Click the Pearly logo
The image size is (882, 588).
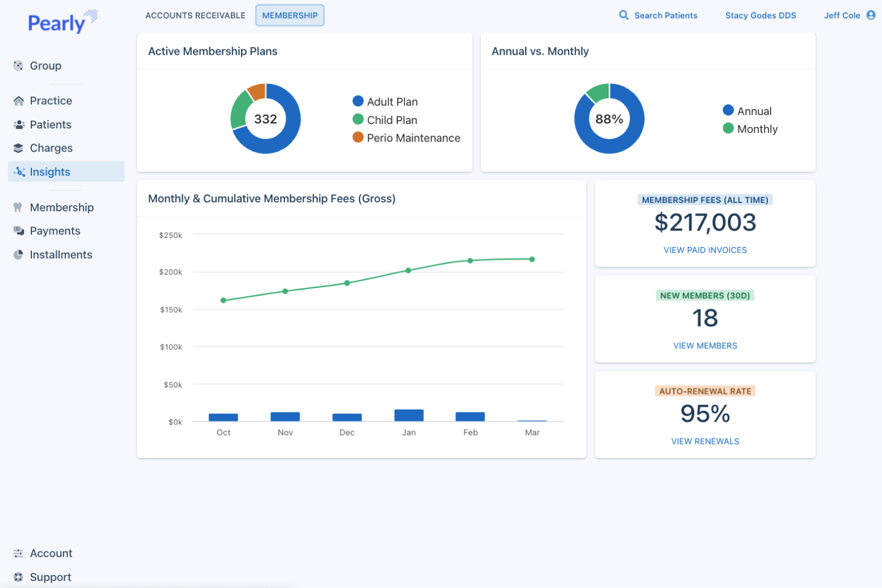point(63,22)
